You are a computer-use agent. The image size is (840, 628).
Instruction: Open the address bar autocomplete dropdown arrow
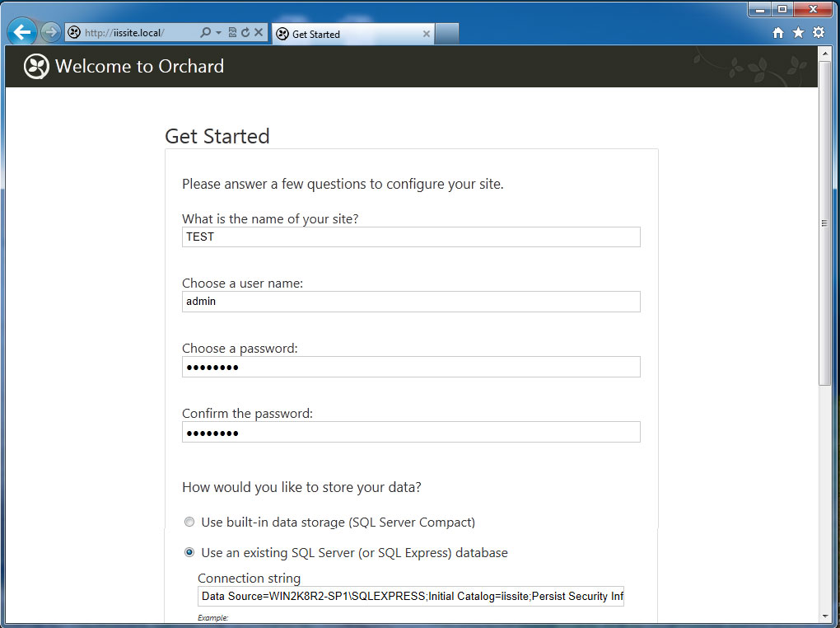coord(218,33)
